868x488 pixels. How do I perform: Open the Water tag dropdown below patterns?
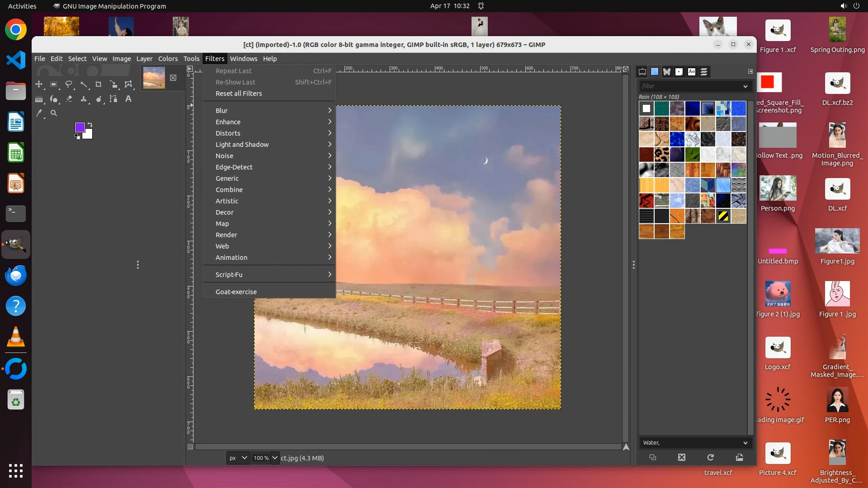click(745, 443)
